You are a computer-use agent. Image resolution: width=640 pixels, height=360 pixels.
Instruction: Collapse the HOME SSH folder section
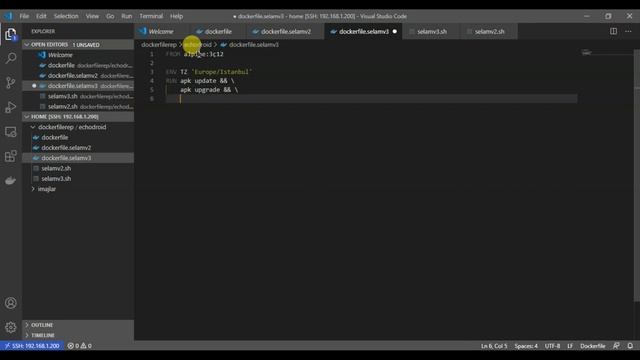pos(78,116)
